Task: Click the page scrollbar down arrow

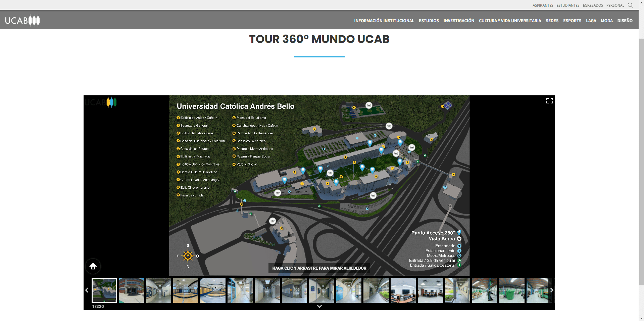Action: click(x=641, y=318)
